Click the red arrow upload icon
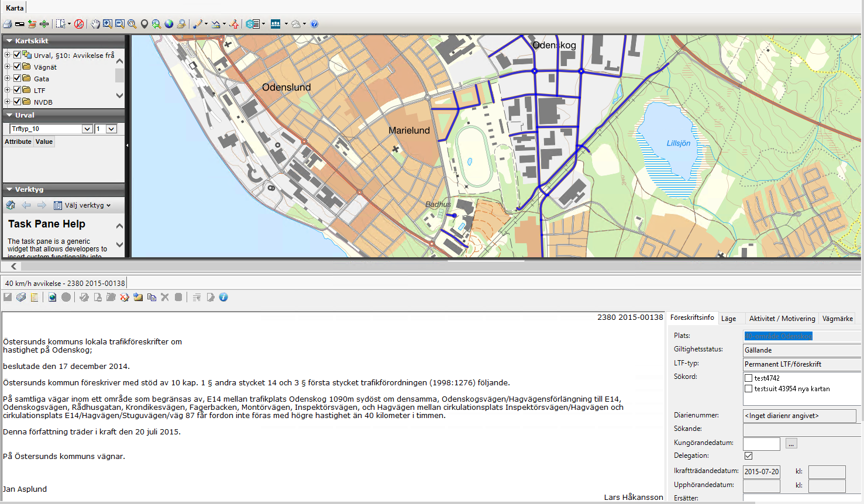This screenshot has height=504, width=864. click(235, 24)
